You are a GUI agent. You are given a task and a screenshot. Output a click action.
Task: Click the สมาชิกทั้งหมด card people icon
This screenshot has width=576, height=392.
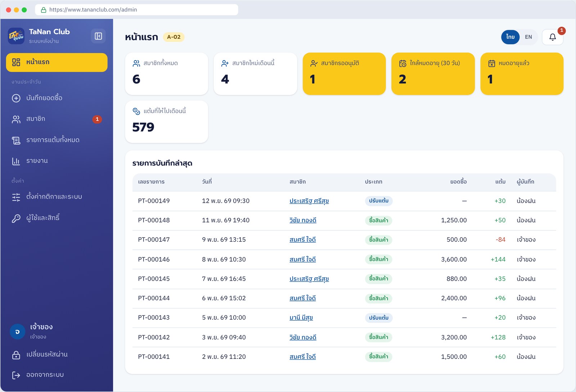click(x=136, y=63)
